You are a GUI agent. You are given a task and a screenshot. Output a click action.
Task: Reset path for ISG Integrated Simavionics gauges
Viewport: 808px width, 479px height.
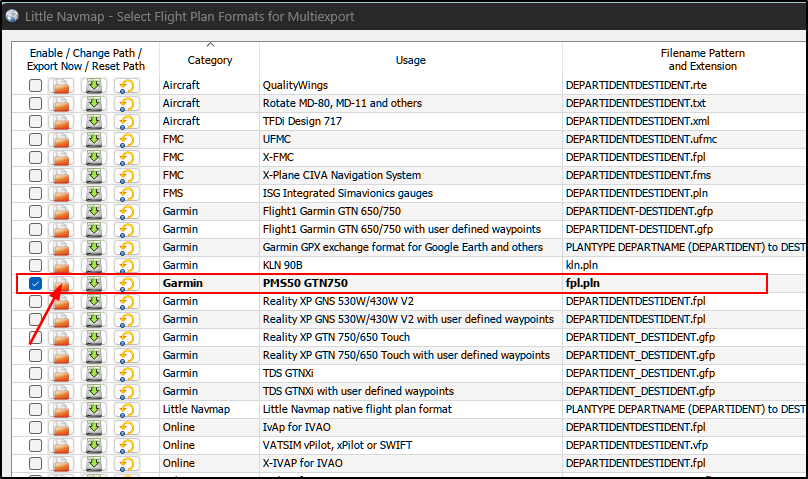127,194
